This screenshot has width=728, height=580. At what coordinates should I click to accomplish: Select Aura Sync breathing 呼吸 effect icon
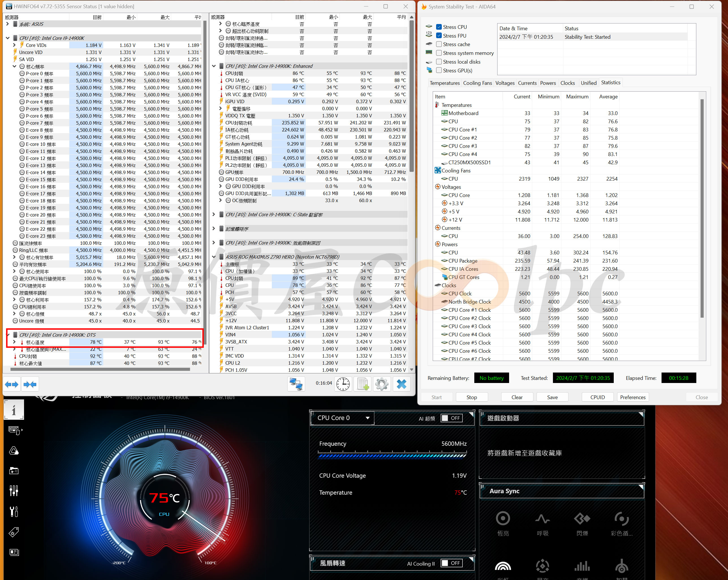click(x=543, y=518)
